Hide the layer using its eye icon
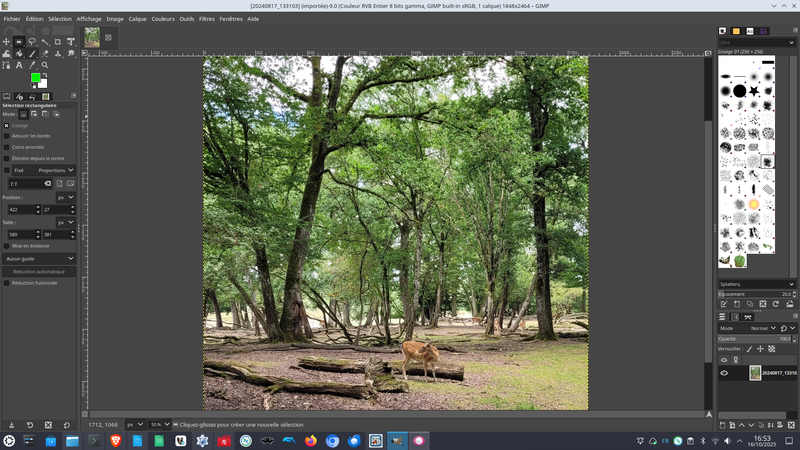800x450 pixels. pyautogui.click(x=724, y=373)
